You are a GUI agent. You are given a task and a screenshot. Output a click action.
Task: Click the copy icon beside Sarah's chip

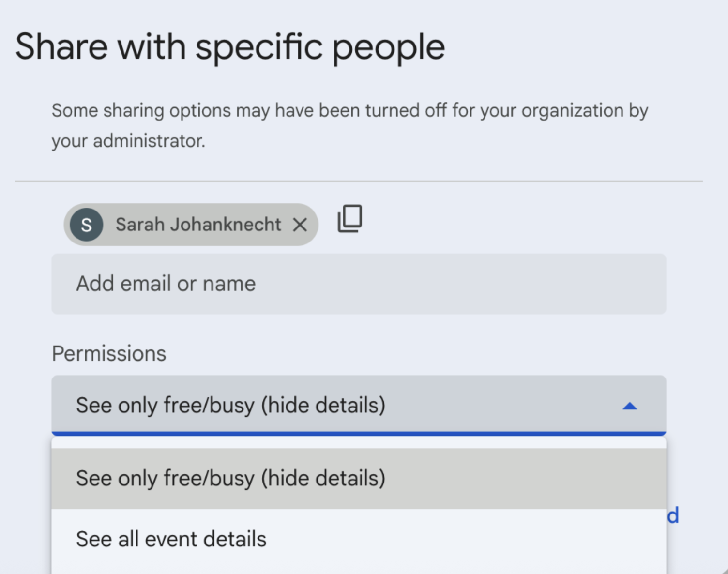click(349, 219)
